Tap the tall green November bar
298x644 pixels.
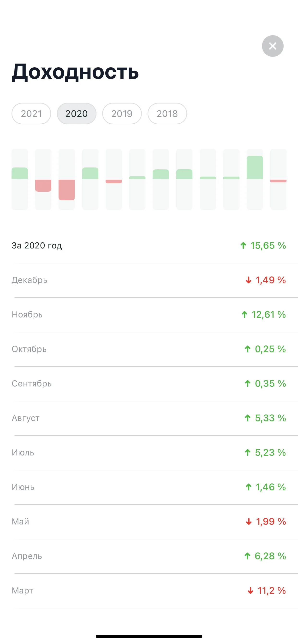[255, 167]
